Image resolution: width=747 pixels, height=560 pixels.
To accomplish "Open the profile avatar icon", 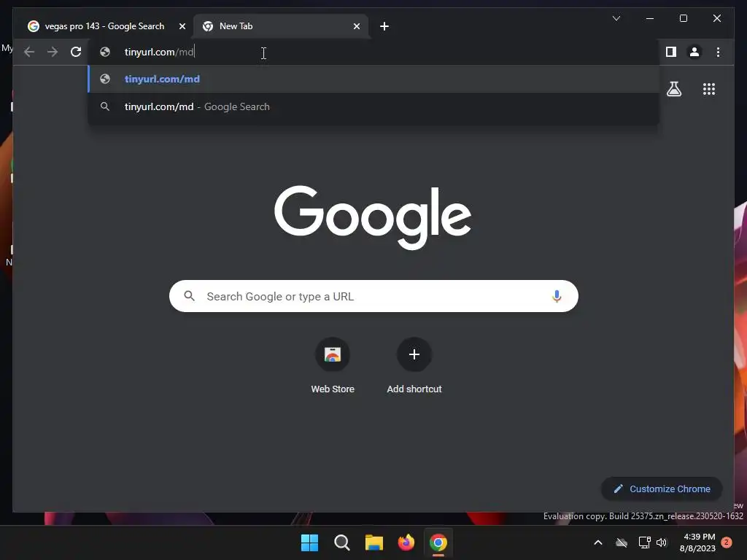I will tap(694, 52).
